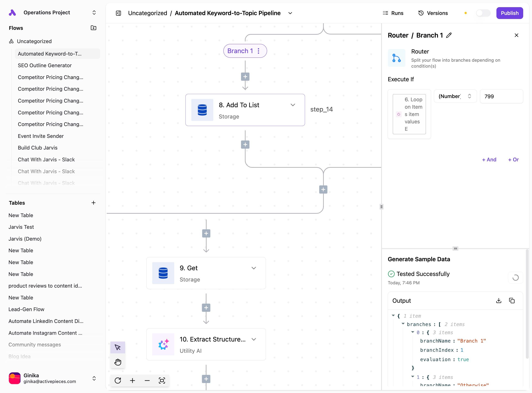Collapse the branches array in output
Image resolution: width=532 pixels, height=393 pixels.
[x=403, y=324]
